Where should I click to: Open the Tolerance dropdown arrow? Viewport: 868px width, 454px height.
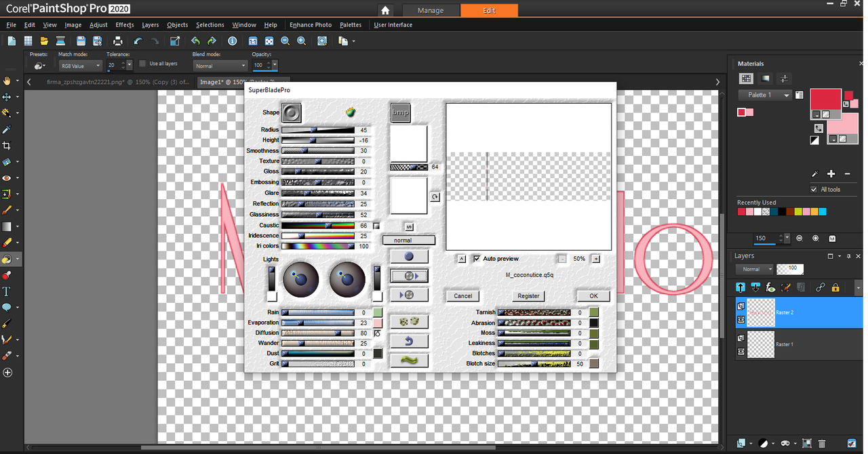[130, 66]
